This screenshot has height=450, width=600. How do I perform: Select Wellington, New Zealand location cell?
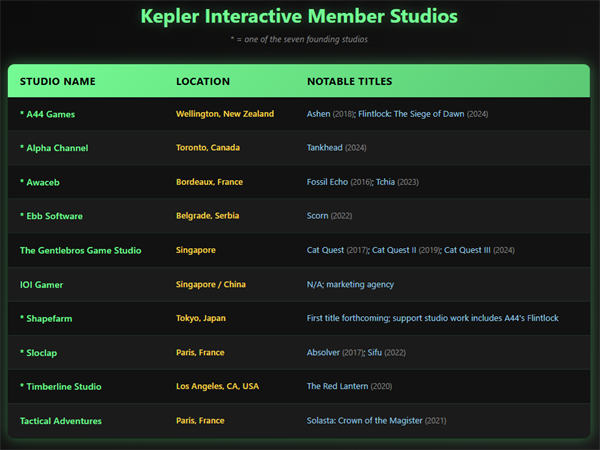pyautogui.click(x=225, y=114)
